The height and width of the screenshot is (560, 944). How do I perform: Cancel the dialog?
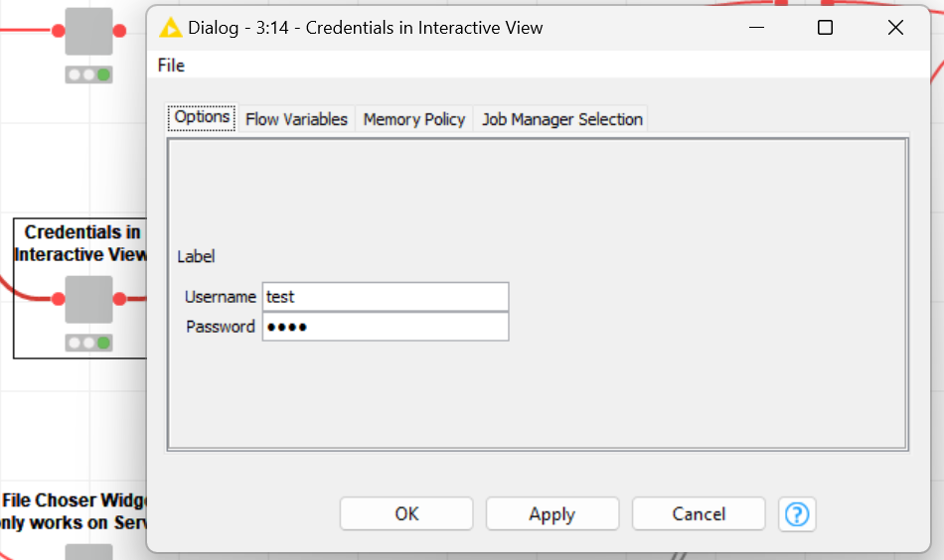click(x=698, y=514)
